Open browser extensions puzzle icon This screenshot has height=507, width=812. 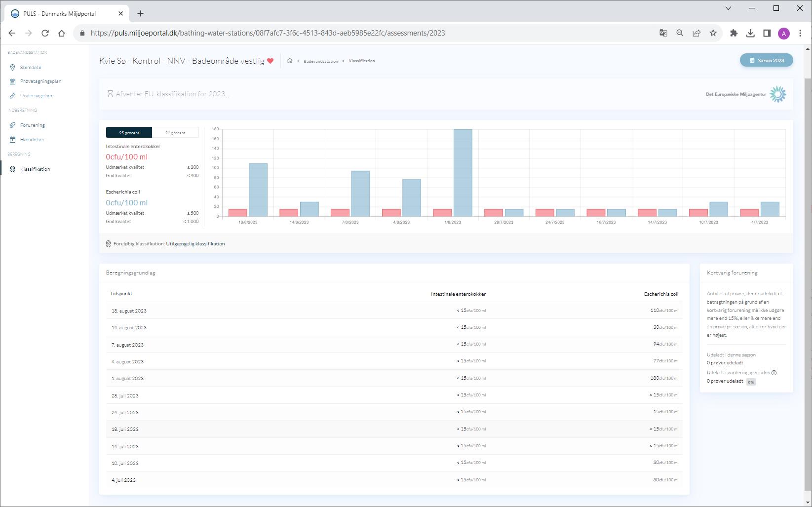pyautogui.click(x=734, y=33)
